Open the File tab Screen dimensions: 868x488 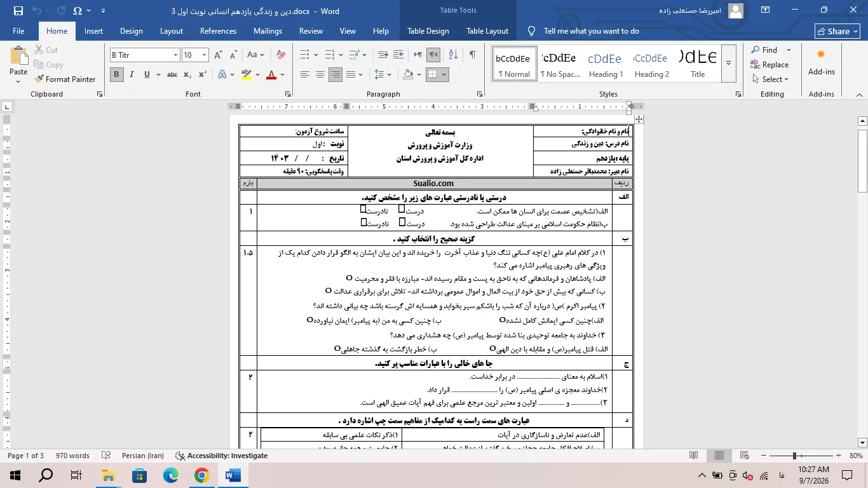(18, 31)
